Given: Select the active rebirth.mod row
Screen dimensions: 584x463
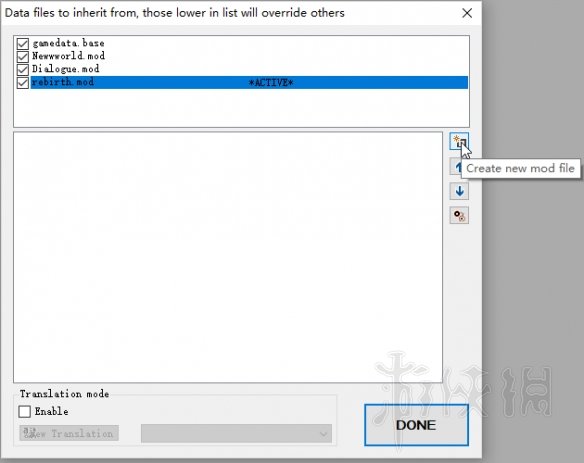Looking at the screenshot, I should tap(249, 82).
